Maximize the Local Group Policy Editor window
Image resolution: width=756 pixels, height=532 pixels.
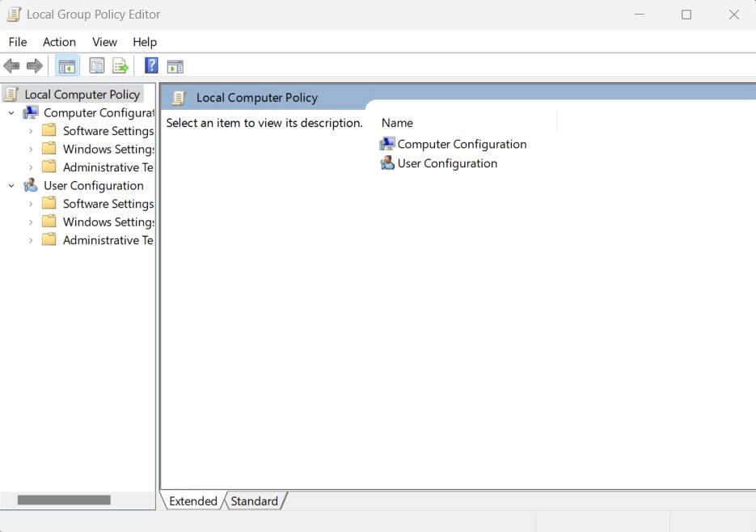pyautogui.click(x=686, y=15)
